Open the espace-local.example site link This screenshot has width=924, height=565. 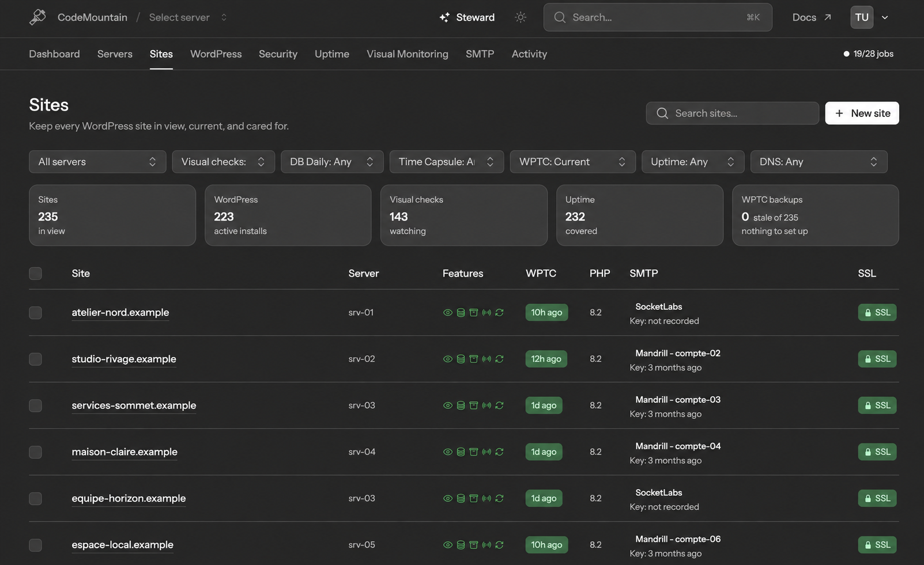pos(122,545)
